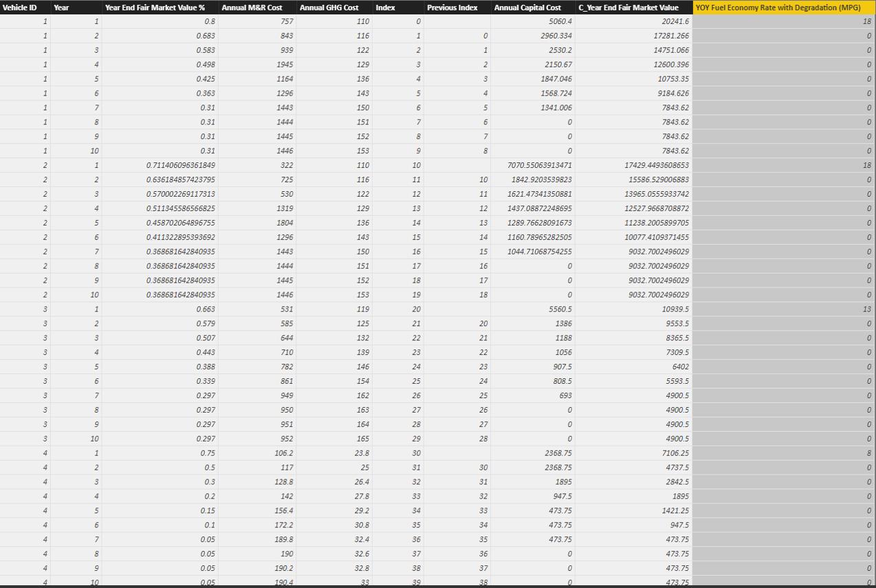This screenshot has height=588, width=876.
Task: Click the Previous Index column header
Action: [457, 8]
